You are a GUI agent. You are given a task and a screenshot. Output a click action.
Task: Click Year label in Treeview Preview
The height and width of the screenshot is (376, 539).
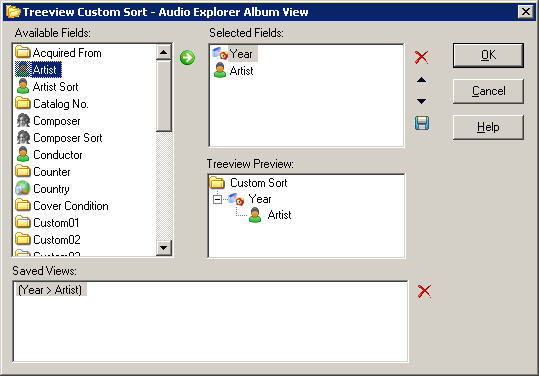(x=260, y=199)
